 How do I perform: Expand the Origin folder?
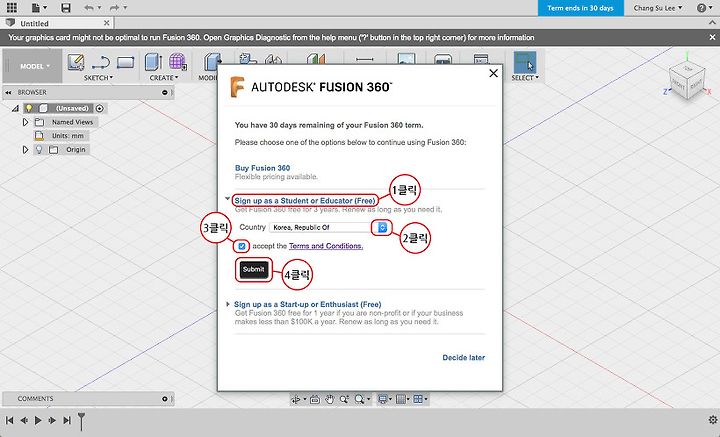pos(25,150)
